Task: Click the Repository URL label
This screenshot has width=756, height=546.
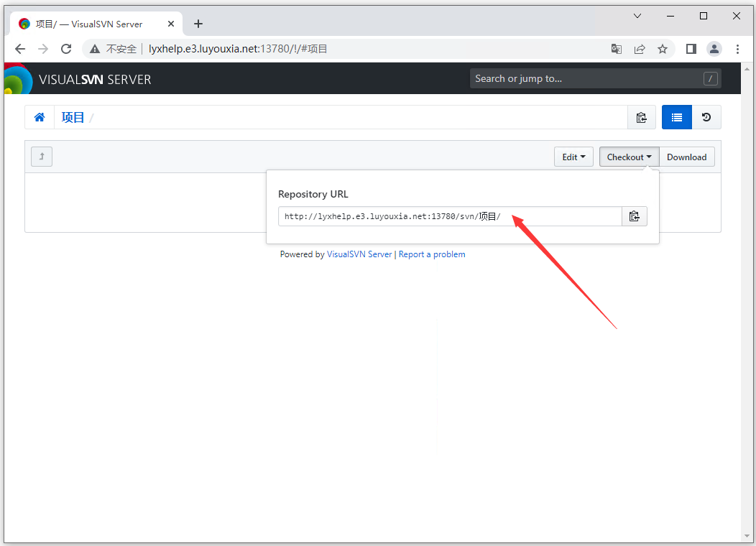Action: click(x=313, y=194)
